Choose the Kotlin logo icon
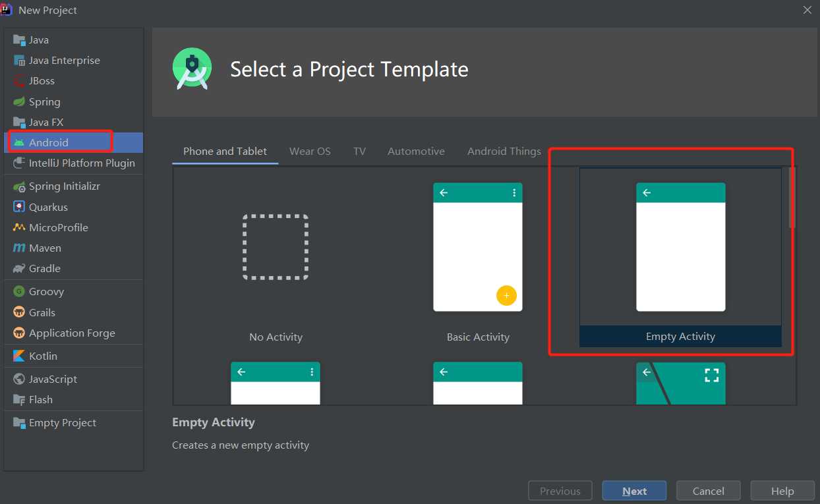This screenshot has height=504, width=820. [18, 356]
